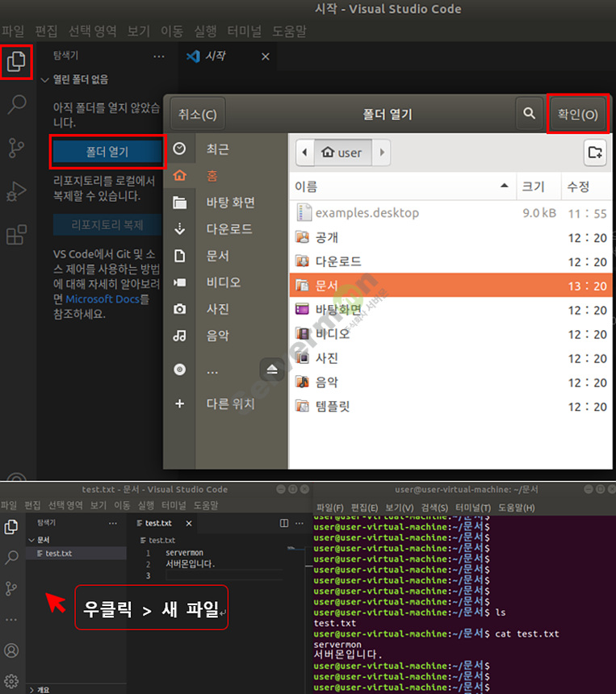The width and height of the screenshot is (616, 694).
Task: Select 사진 folder in file list
Action: pyautogui.click(x=451, y=358)
